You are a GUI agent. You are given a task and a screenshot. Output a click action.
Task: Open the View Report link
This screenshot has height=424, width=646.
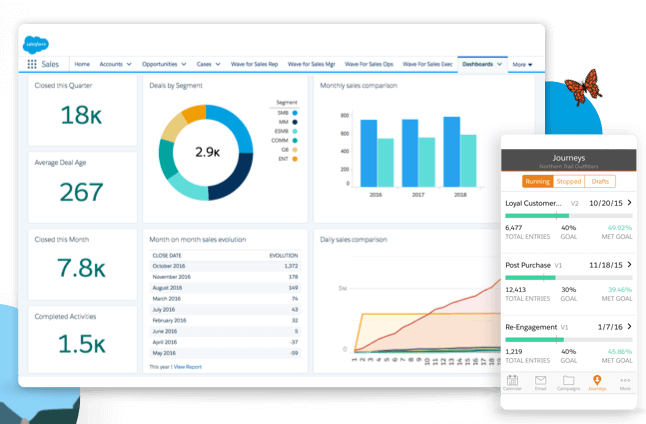pos(187,367)
